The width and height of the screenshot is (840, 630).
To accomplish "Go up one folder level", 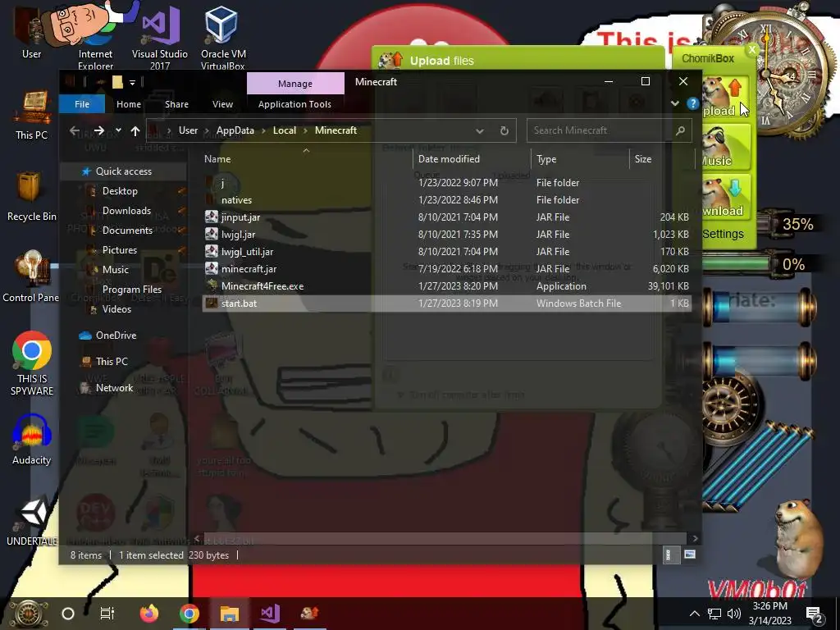I will pyautogui.click(x=135, y=130).
